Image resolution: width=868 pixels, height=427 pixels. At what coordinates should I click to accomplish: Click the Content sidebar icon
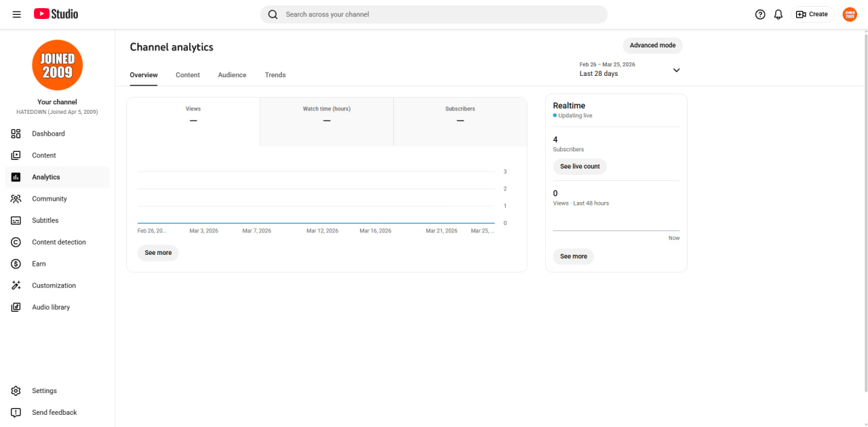pos(16,155)
